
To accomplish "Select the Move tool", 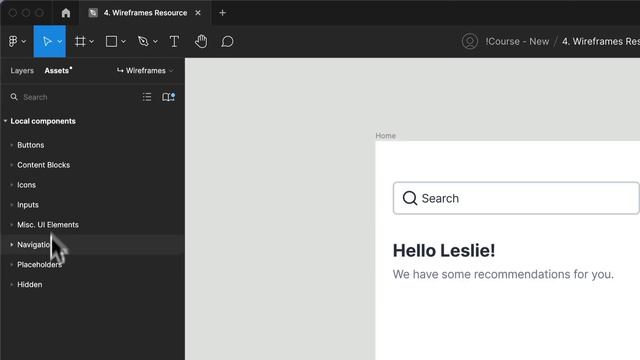I will 47,41.
